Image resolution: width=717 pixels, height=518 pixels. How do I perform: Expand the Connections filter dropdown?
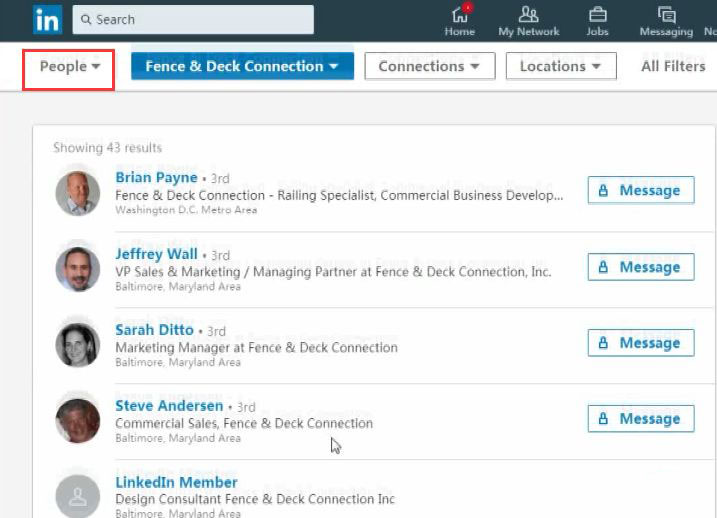(429, 66)
